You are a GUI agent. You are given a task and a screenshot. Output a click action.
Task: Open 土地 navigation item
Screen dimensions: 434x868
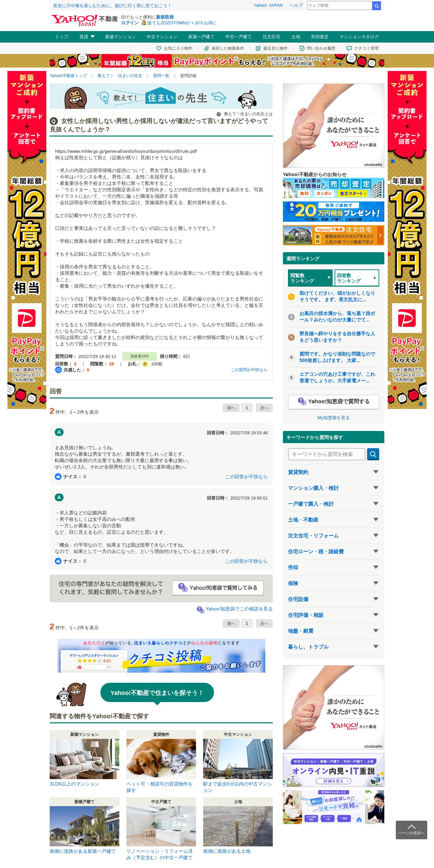296,37
